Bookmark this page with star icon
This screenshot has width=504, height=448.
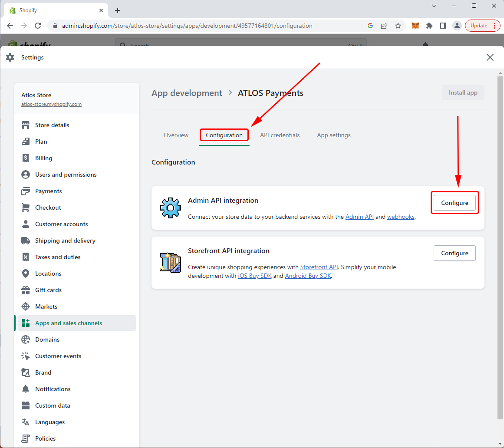[398, 26]
